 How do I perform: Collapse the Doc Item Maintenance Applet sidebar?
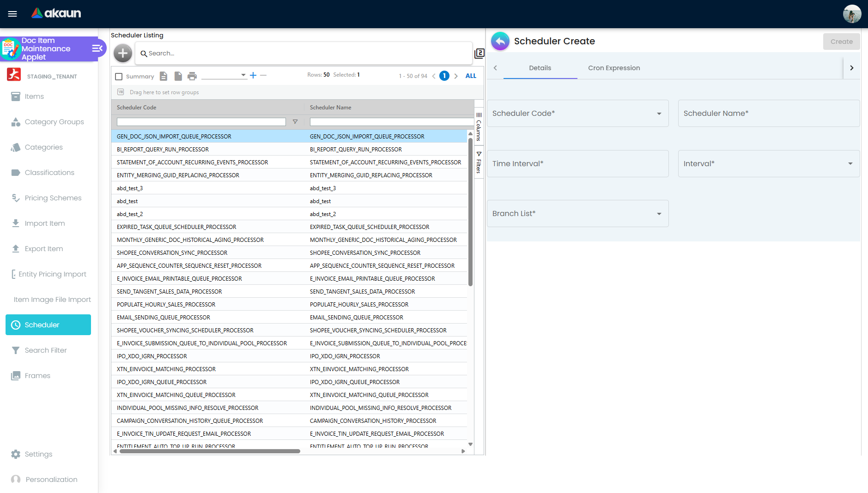pyautogui.click(x=97, y=48)
